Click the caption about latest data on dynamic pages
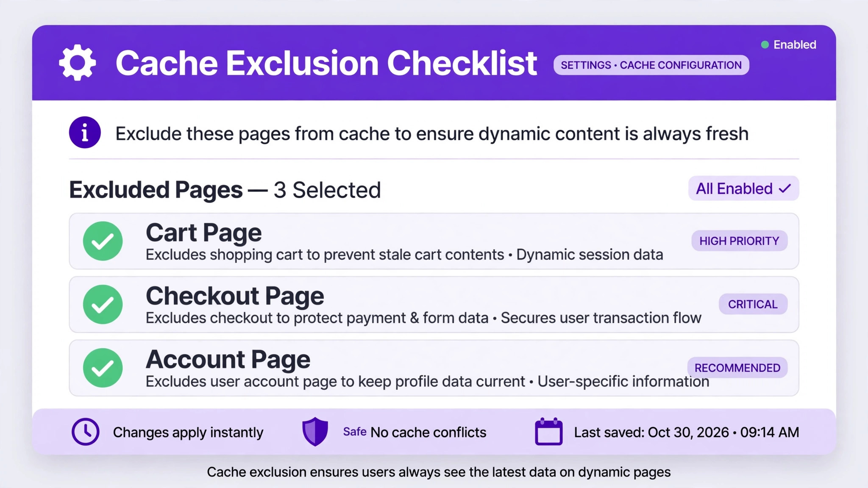Screen dimensions: 868x488 [x=439, y=472]
